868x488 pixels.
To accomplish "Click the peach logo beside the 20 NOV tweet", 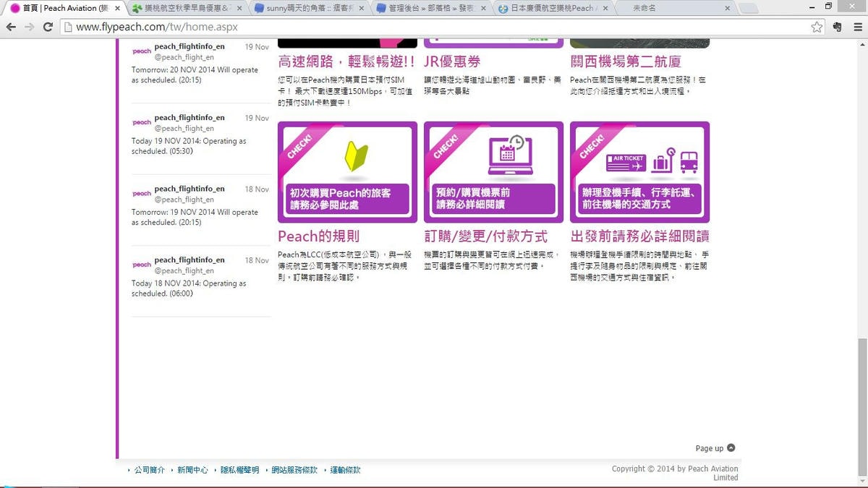I will click(x=142, y=51).
